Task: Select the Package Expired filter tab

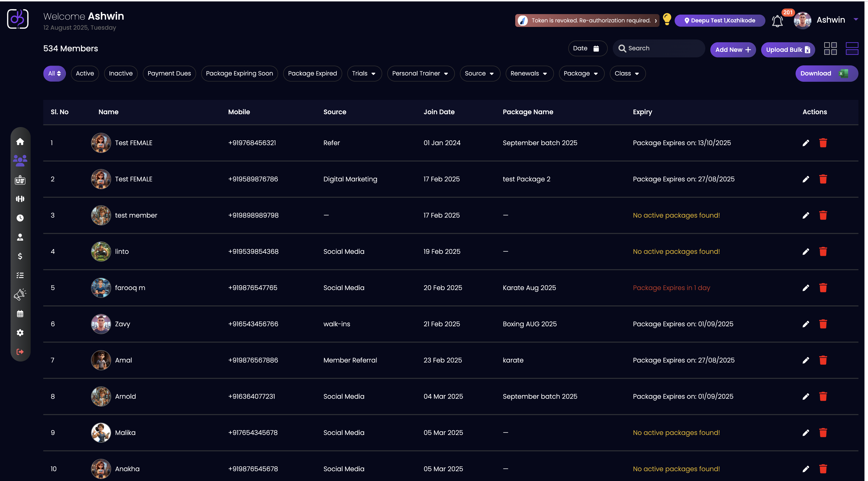Action: tap(312, 73)
